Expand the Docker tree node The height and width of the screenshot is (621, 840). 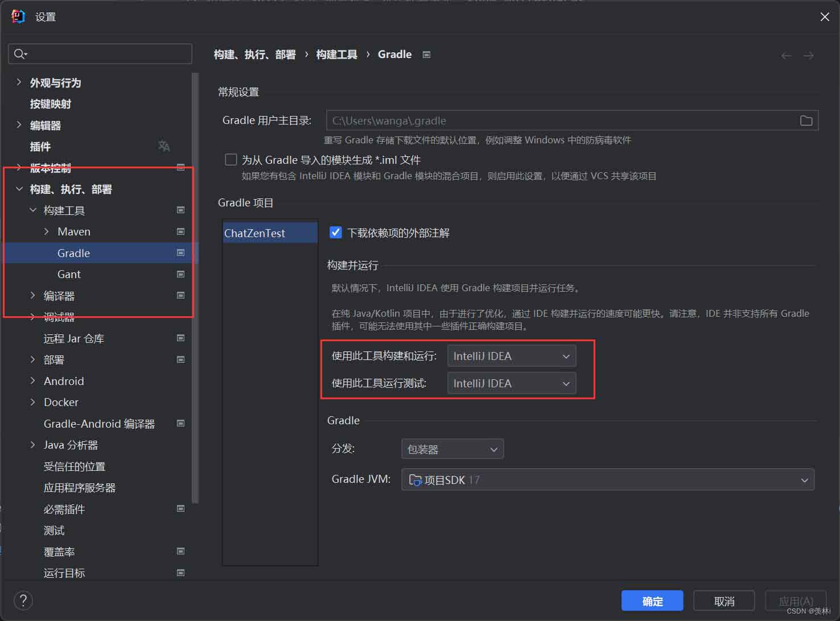click(33, 402)
